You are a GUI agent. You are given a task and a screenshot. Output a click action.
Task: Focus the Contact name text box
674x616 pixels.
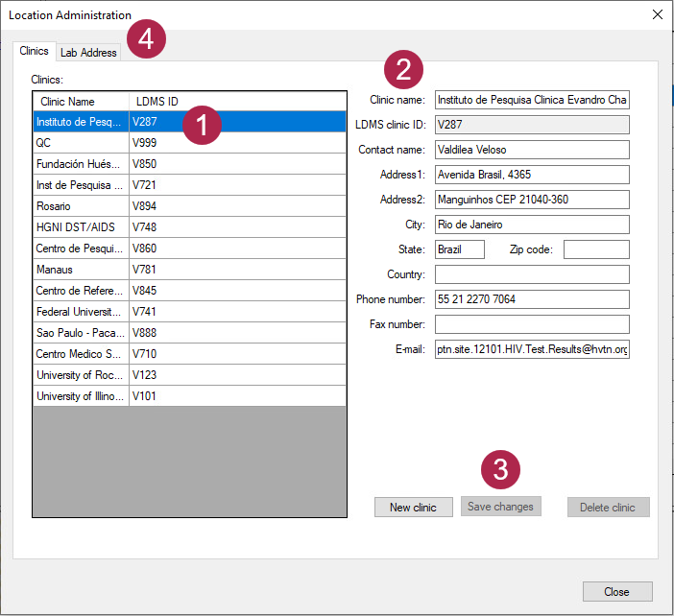[x=532, y=150]
